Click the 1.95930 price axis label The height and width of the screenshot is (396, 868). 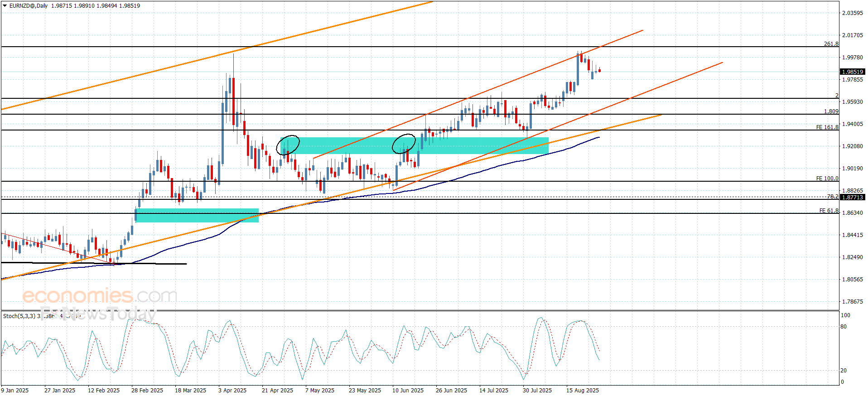tap(853, 101)
